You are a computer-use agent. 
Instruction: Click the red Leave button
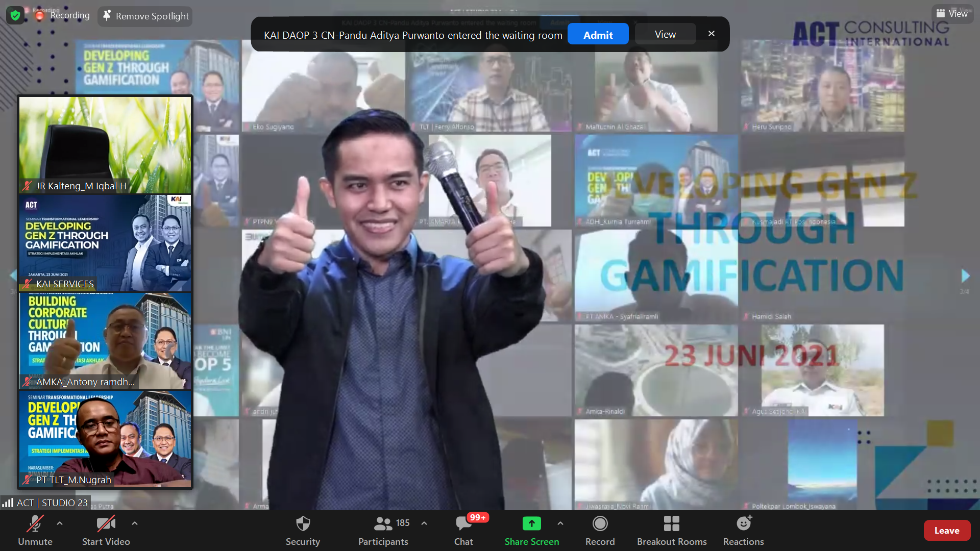click(946, 531)
